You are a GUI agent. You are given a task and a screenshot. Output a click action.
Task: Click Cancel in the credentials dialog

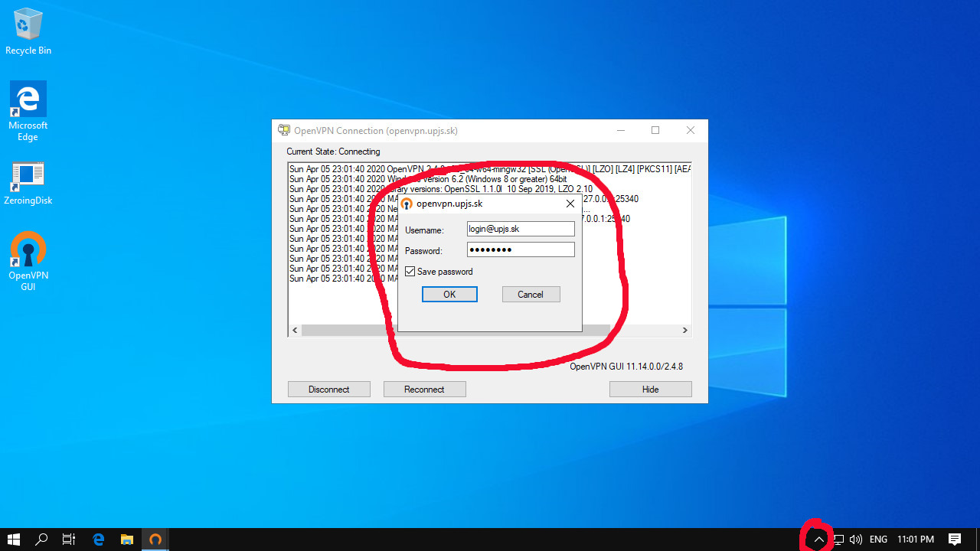pos(531,295)
